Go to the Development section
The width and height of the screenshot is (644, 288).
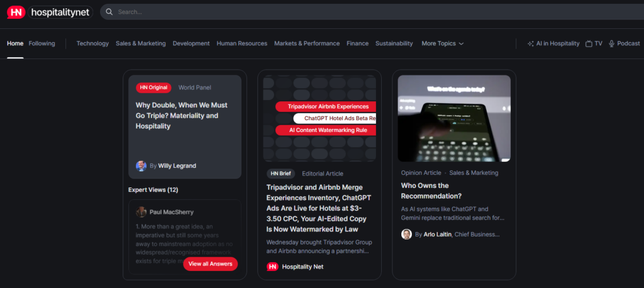(191, 43)
